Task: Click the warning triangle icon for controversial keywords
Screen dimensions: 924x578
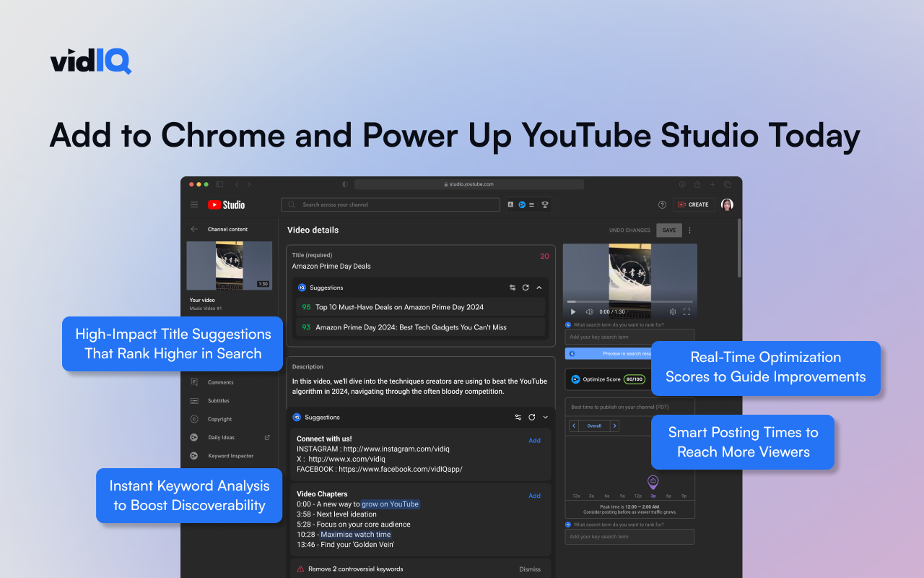Action: [300, 569]
